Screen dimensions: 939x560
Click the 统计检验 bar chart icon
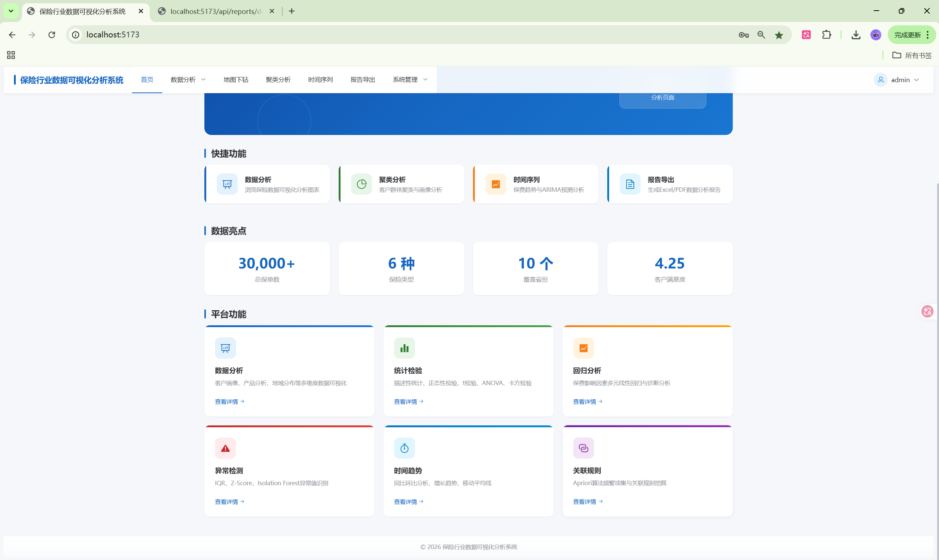404,348
